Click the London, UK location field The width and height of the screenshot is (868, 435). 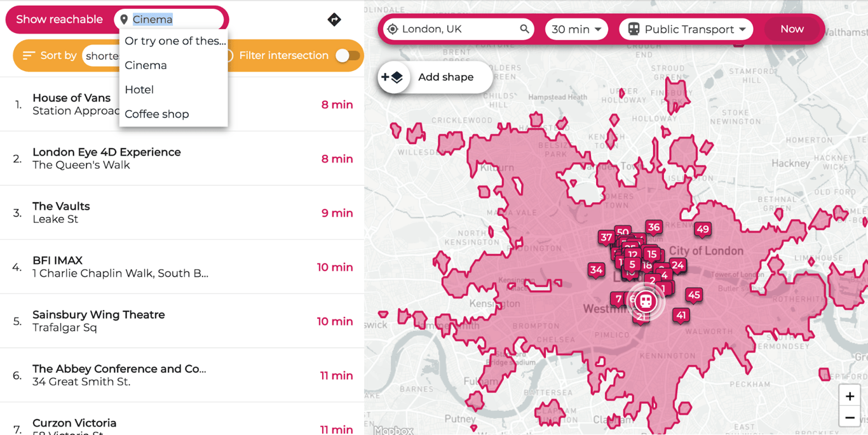pos(458,29)
